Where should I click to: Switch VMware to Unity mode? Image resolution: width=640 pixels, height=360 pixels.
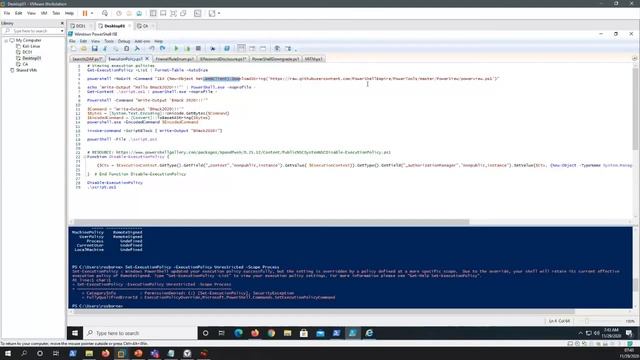click(x=183, y=13)
